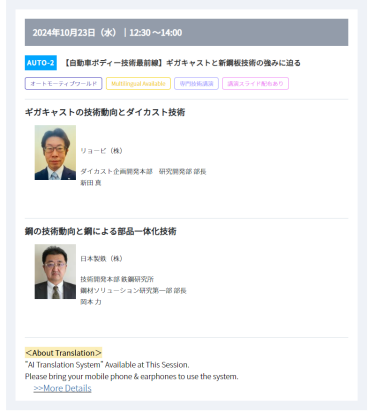Open the >>More Details link

click(62, 388)
